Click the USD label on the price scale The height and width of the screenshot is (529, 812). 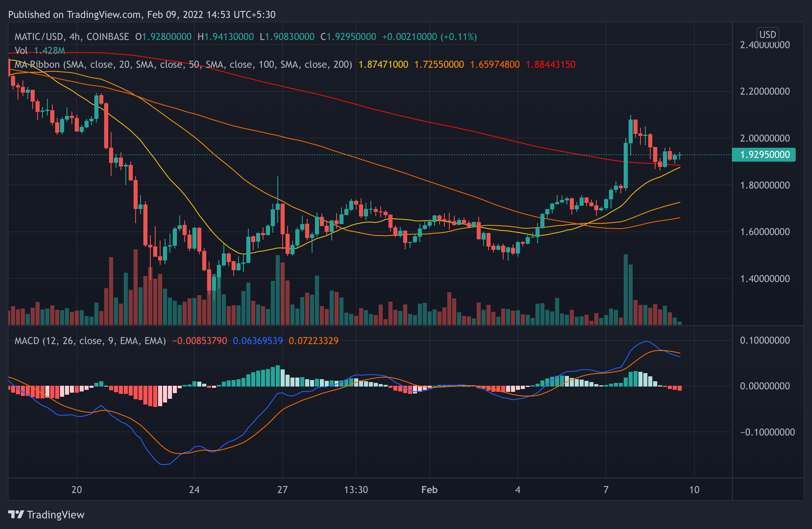[x=767, y=34]
